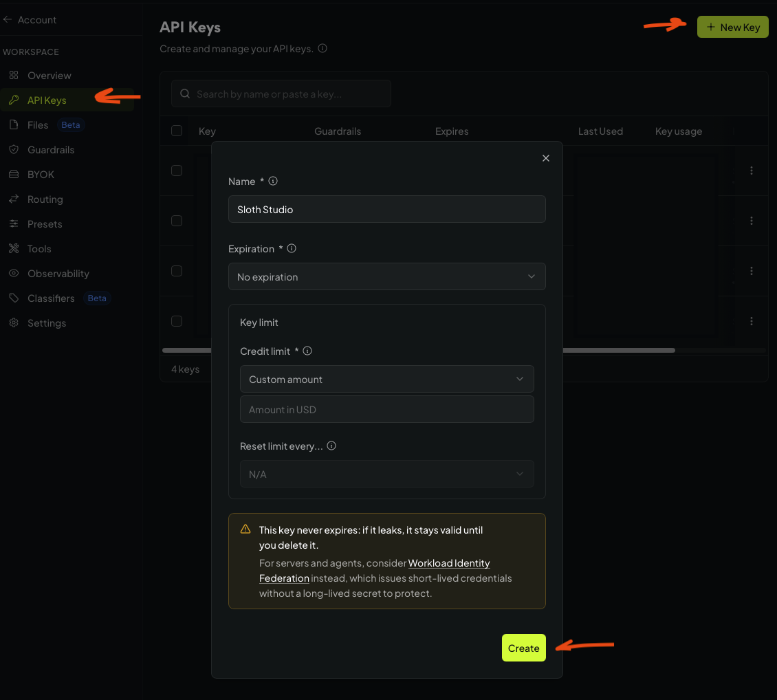This screenshot has height=700, width=777.
Task: Open the N/A reset limit dropdown
Action: 386,474
